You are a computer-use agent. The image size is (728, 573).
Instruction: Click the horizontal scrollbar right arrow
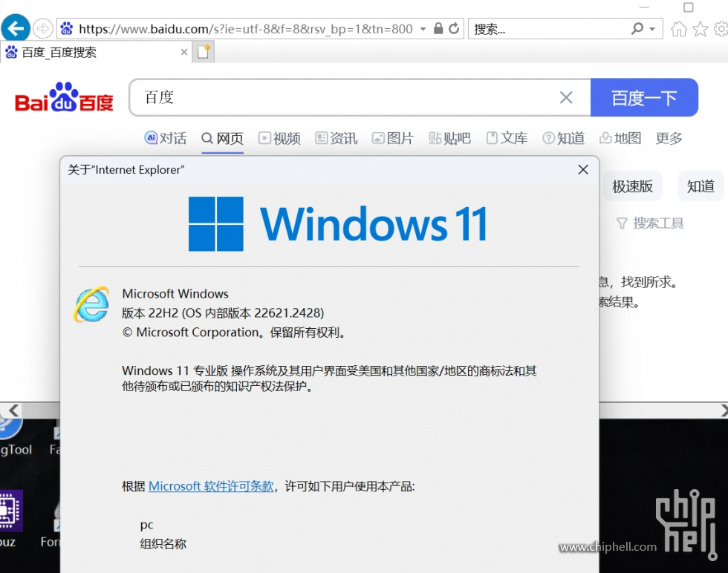(724, 410)
